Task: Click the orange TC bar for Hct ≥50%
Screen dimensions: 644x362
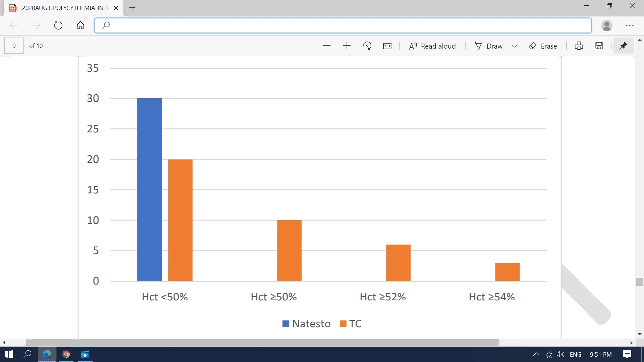Action: coord(289,250)
